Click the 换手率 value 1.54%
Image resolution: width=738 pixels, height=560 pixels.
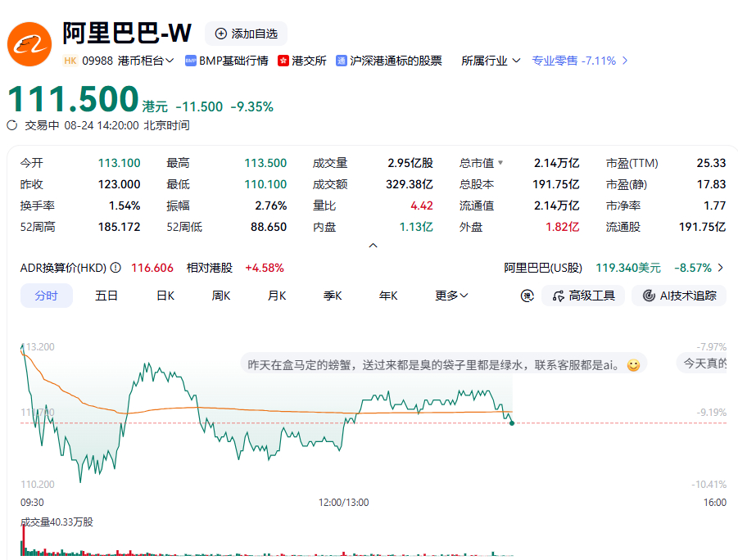[x=125, y=205]
